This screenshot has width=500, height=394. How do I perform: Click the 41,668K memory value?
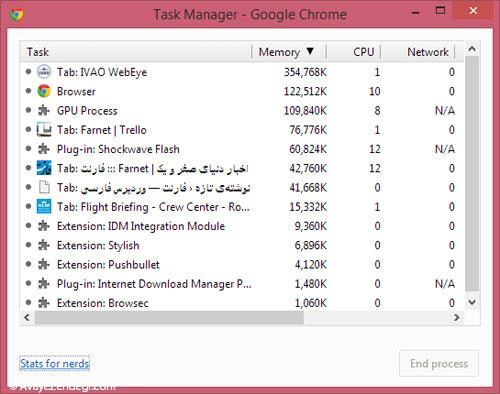(308, 188)
